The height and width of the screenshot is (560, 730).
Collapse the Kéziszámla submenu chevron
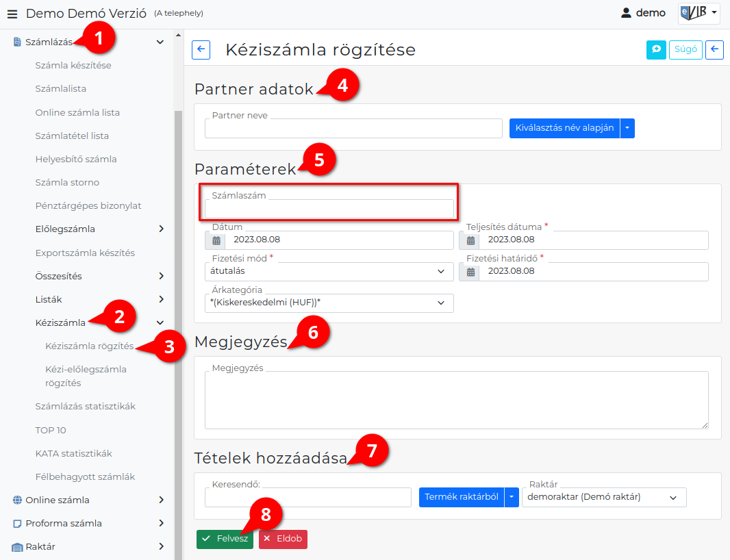pyautogui.click(x=160, y=322)
